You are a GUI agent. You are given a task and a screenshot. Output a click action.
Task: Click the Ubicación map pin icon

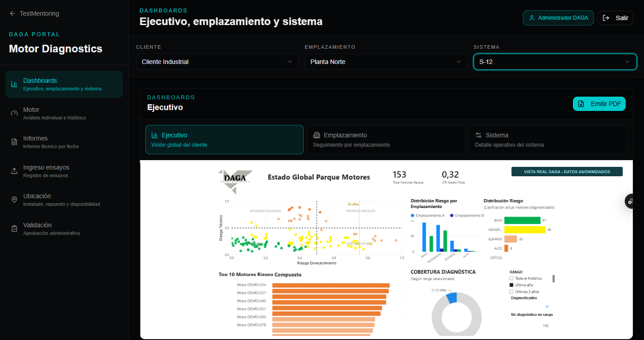pos(14,200)
